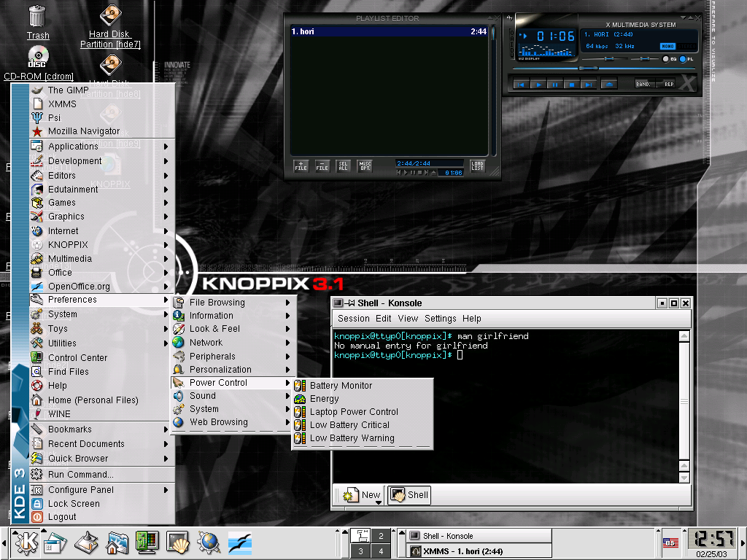Open the Trash icon on the desktop
The height and width of the screenshot is (560, 747).
[38, 22]
